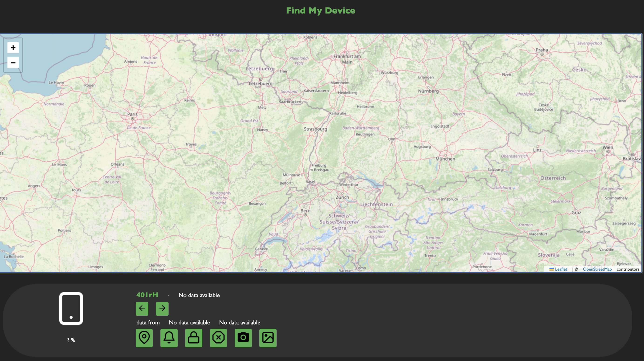
Task: Lock the device with padlock icon
Action: click(193, 338)
